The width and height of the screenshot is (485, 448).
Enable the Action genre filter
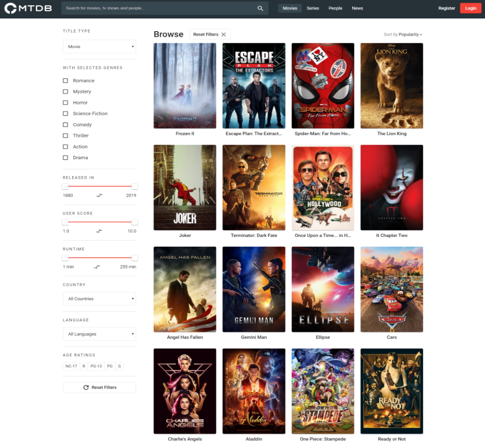[x=65, y=147]
